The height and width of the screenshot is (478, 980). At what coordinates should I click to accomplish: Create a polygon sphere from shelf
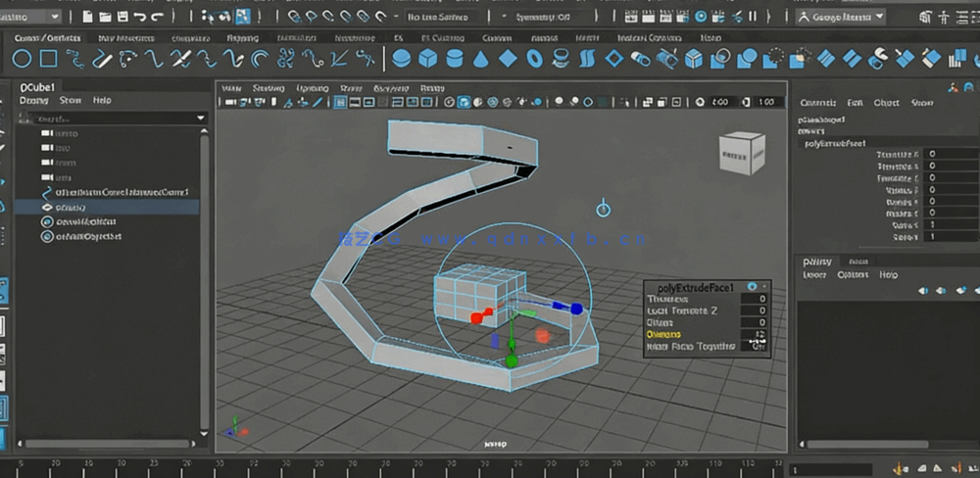401,59
